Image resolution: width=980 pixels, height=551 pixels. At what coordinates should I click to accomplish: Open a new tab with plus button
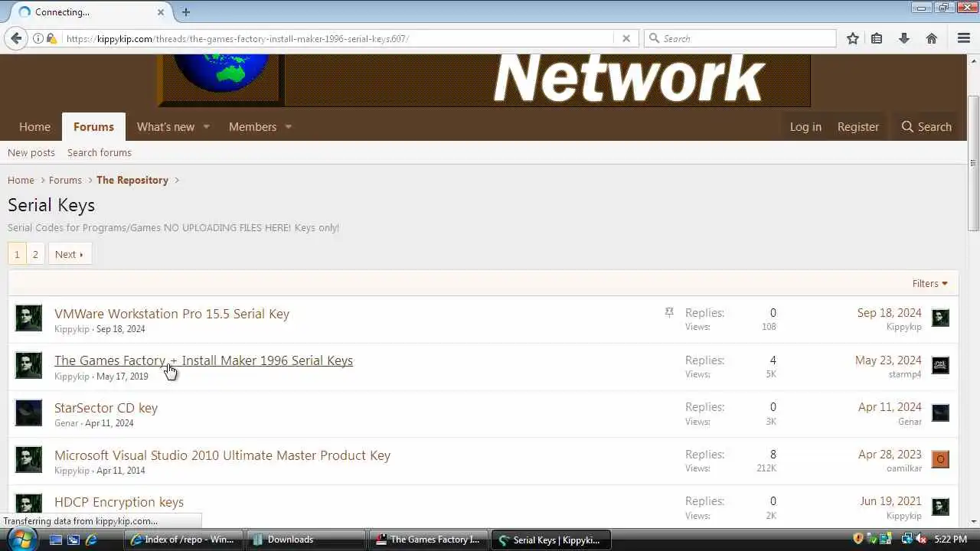pyautogui.click(x=186, y=11)
